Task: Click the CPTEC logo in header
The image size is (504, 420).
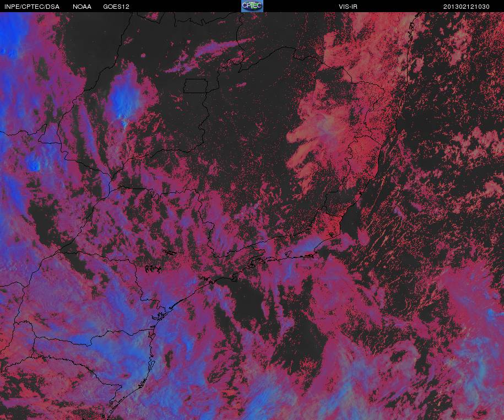Action: tap(252, 6)
